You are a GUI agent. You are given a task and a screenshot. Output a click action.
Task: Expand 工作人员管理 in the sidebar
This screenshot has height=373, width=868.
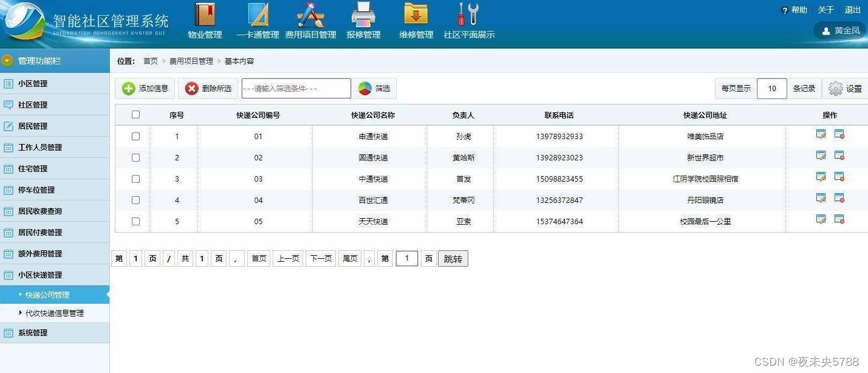point(55,147)
